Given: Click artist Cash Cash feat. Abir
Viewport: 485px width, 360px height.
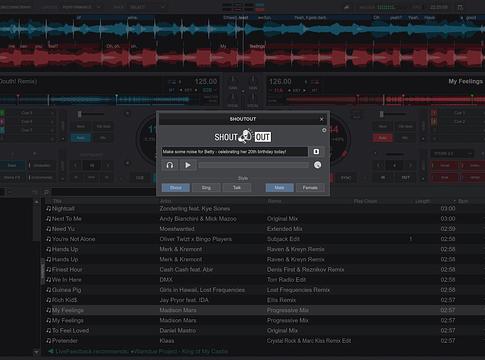Looking at the screenshot, I should [x=186, y=270].
